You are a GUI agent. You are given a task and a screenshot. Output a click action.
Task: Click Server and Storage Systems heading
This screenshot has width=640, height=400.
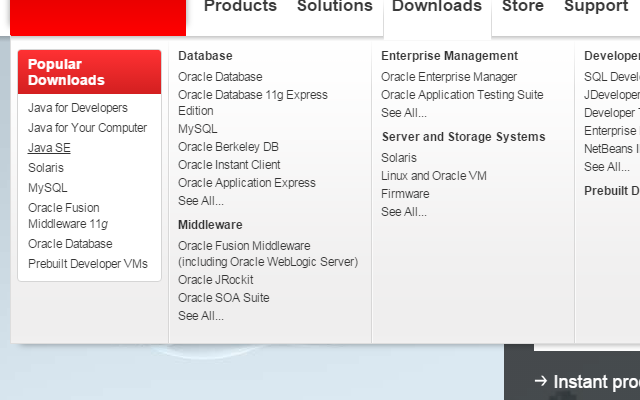[463, 137]
